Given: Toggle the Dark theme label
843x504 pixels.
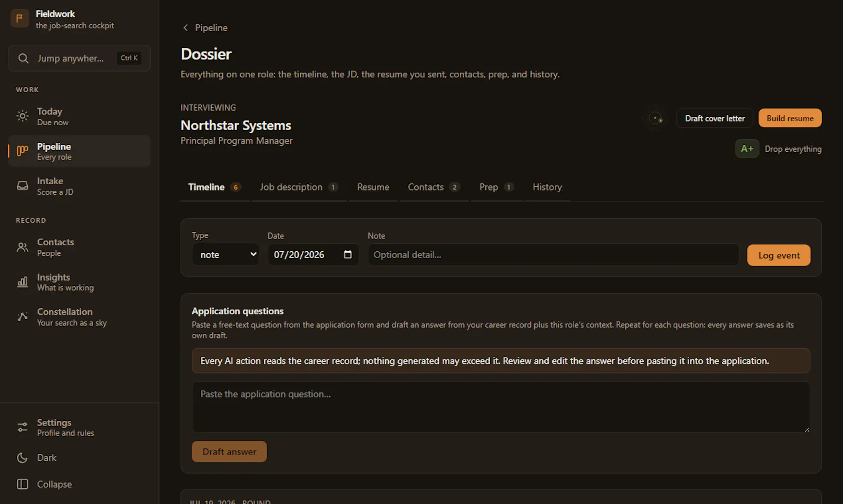Looking at the screenshot, I should point(47,458).
